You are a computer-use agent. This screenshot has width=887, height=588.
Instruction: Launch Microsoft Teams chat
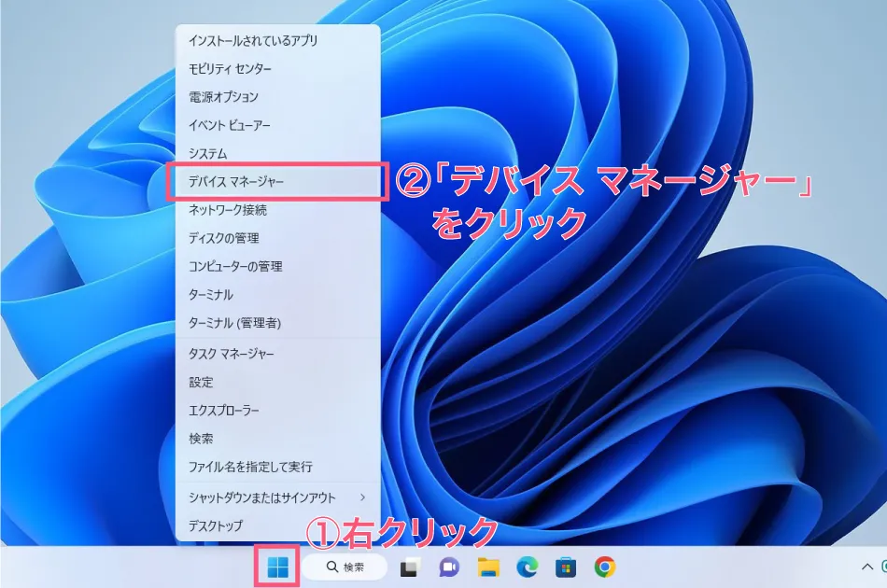coord(447,567)
